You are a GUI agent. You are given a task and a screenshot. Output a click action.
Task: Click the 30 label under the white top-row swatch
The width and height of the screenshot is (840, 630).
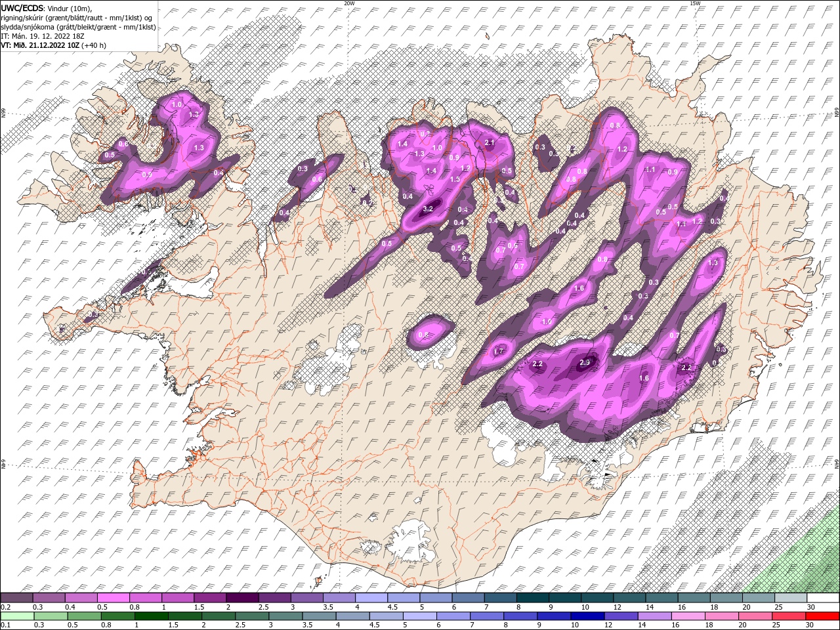(812, 607)
